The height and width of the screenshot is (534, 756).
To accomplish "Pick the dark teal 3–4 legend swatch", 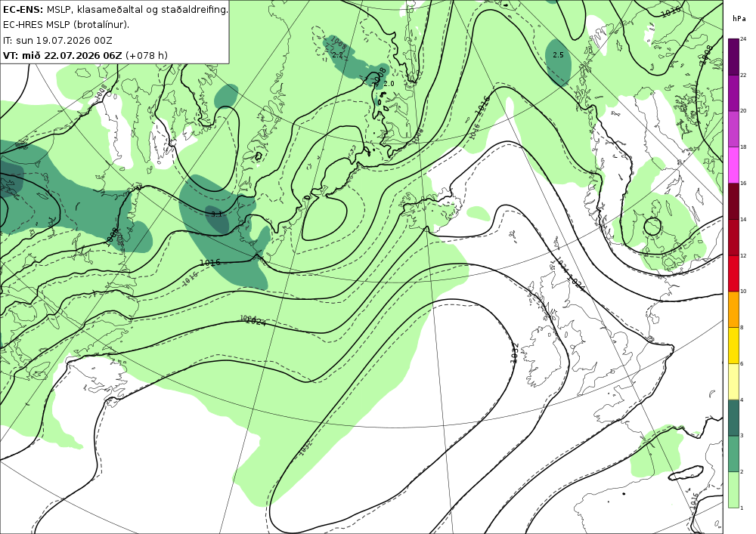I will (x=734, y=418).
